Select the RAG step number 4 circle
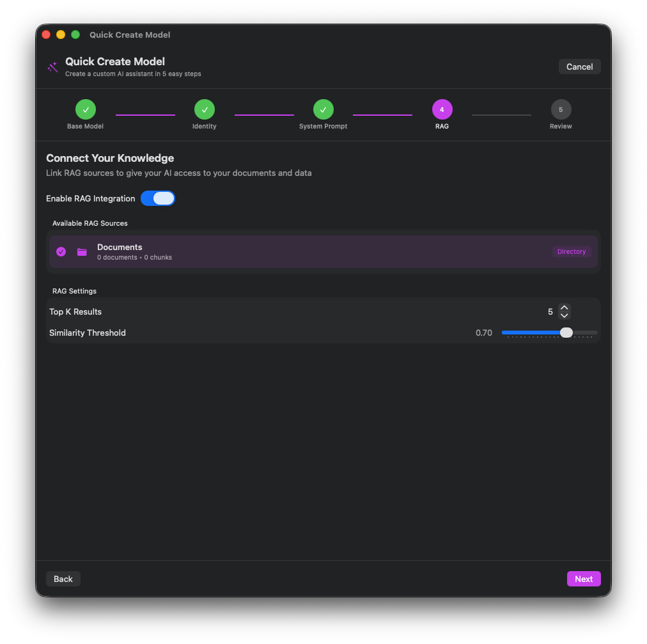 point(442,109)
